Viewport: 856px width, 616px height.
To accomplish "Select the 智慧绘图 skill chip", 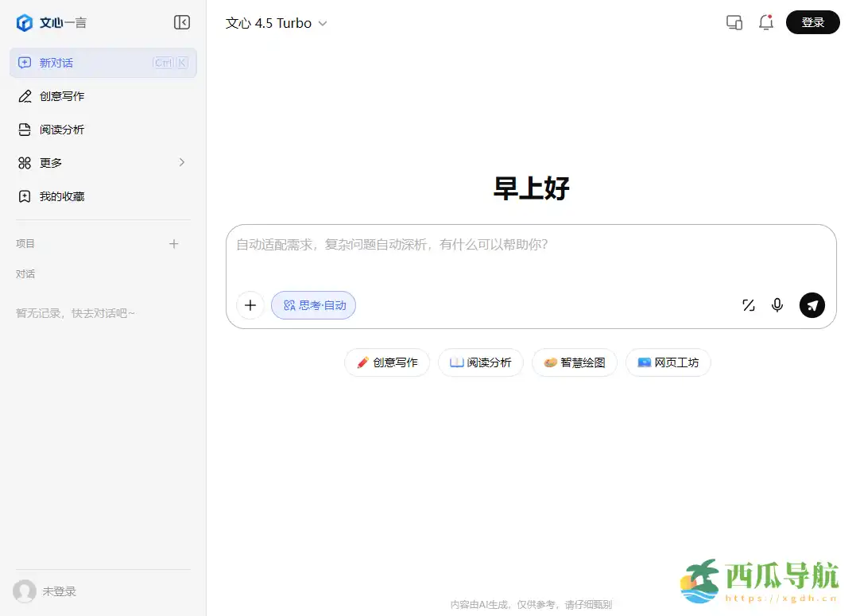I will (574, 362).
